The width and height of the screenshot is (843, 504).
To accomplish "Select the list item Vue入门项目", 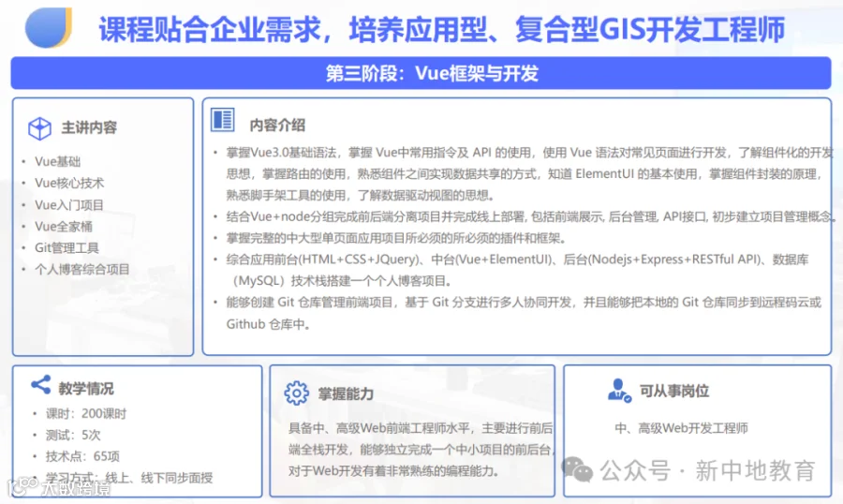I will [x=68, y=205].
